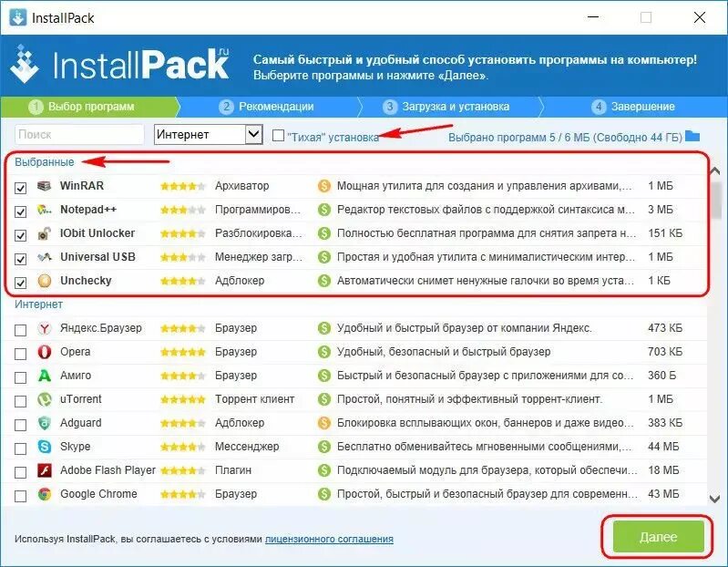Click the Яндекс.Браузер icon
The image size is (728, 567).
pos(44,329)
